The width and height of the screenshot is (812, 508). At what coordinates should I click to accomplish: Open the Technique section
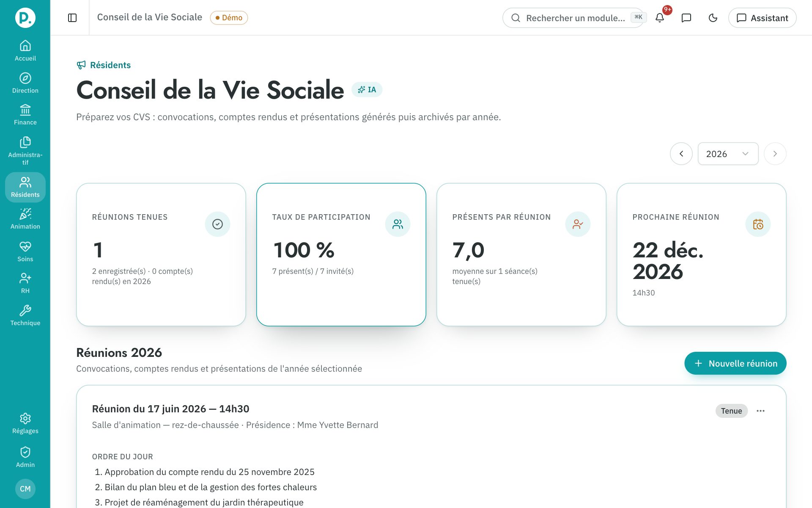coord(25,315)
